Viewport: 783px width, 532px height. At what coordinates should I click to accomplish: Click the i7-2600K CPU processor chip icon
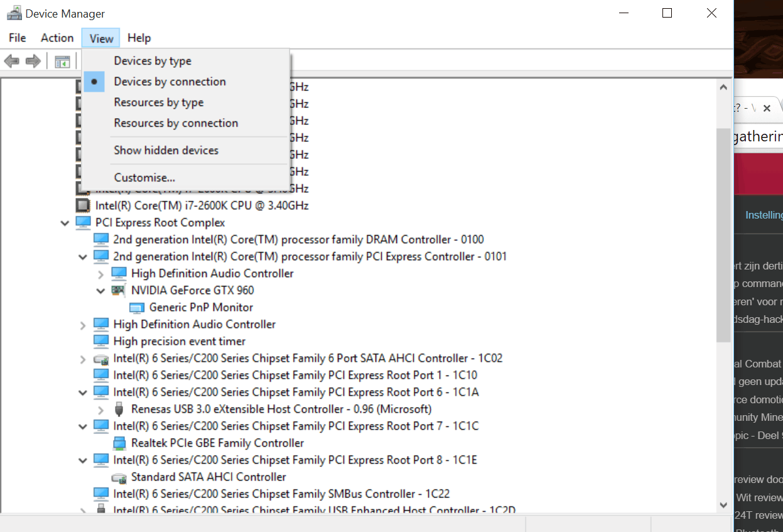coord(82,205)
